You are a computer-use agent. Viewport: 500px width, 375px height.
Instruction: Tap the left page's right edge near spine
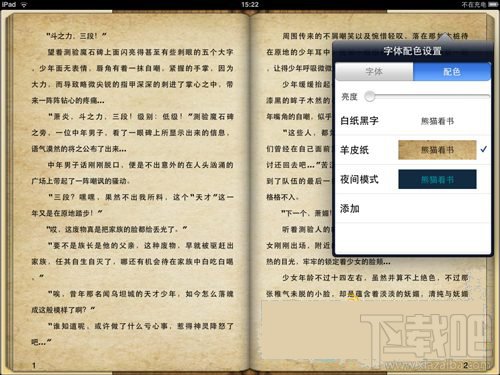point(243,190)
